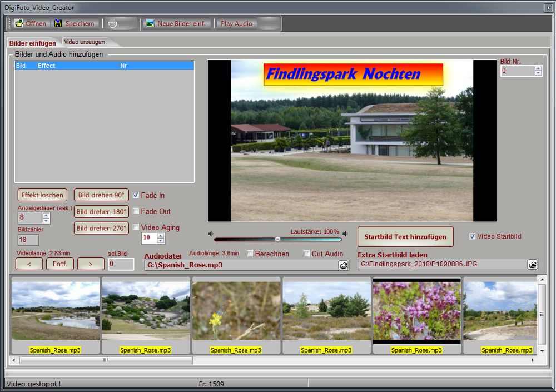The width and height of the screenshot is (556, 392).
Task: Click the Öffnen toolbar icon
Action: pyautogui.click(x=19, y=23)
